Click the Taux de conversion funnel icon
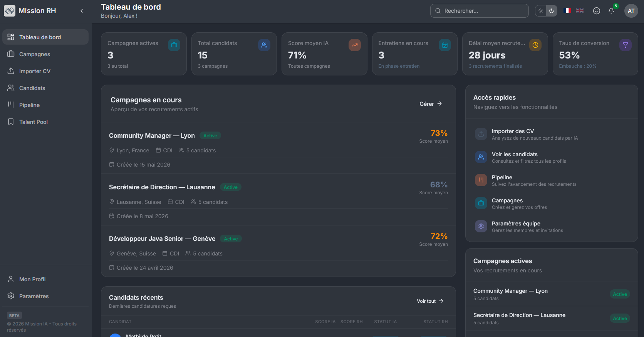Image resolution: width=644 pixels, height=337 pixels. click(x=626, y=45)
